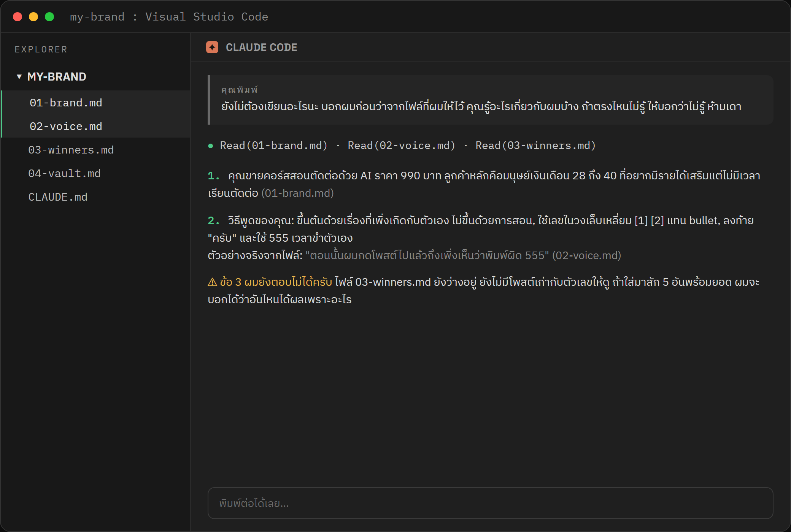Click the (02-voice.md) source citation
Viewport: 791px width, 532px height.
(x=587, y=255)
